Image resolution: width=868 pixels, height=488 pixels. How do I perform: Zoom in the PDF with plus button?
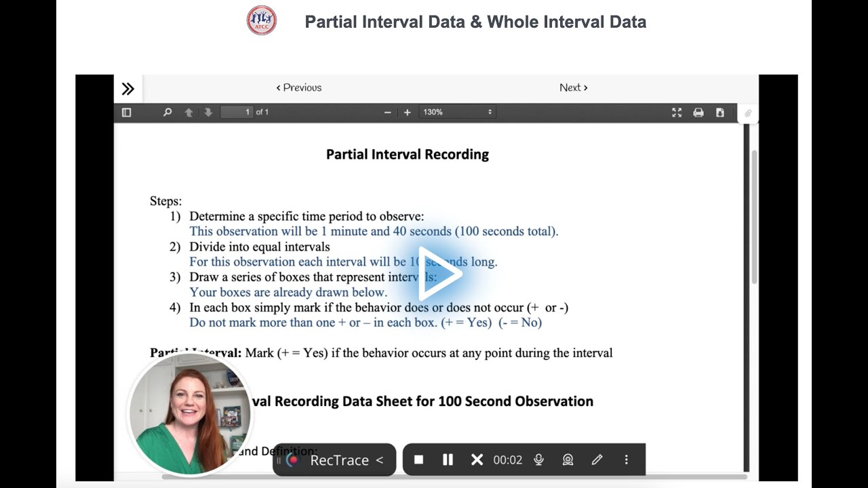[407, 113]
